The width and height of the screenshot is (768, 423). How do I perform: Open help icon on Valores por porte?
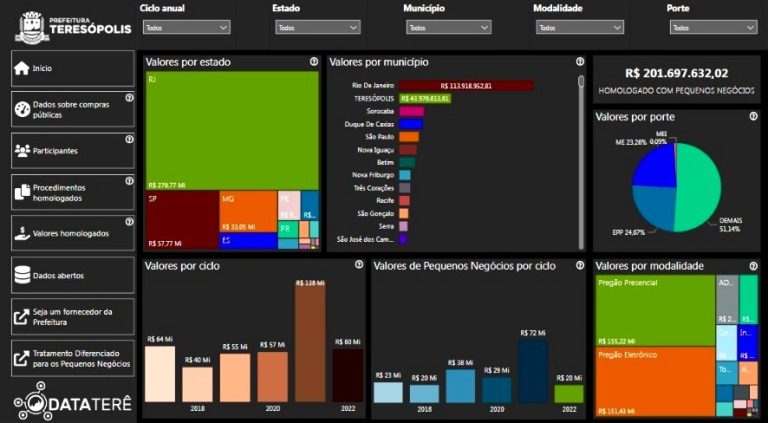click(753, 117)
